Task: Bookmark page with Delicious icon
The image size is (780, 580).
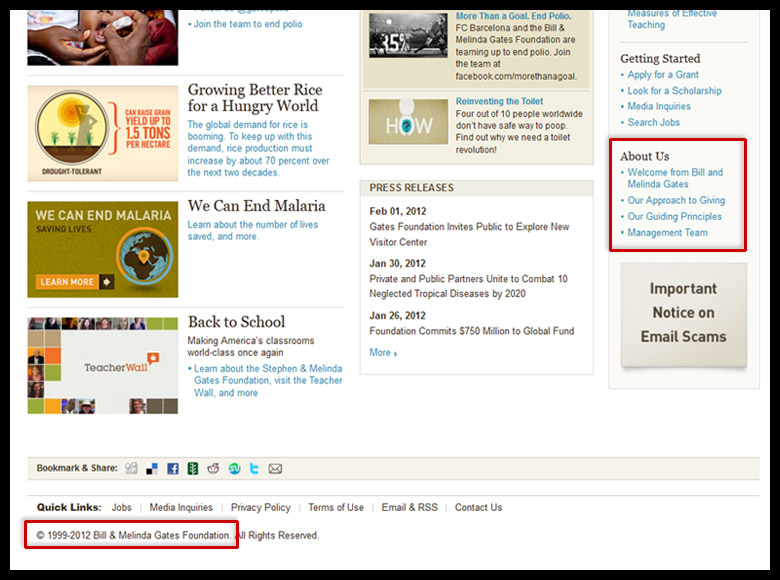Action: point(152,468)
